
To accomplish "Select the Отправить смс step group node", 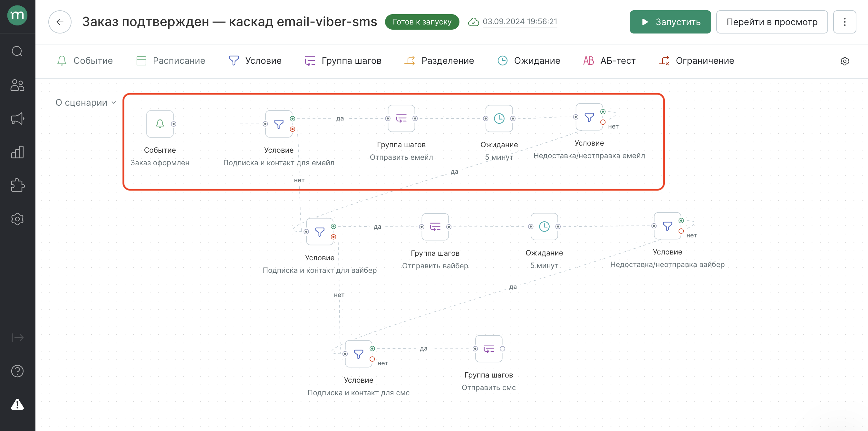I will pos(488,349).
